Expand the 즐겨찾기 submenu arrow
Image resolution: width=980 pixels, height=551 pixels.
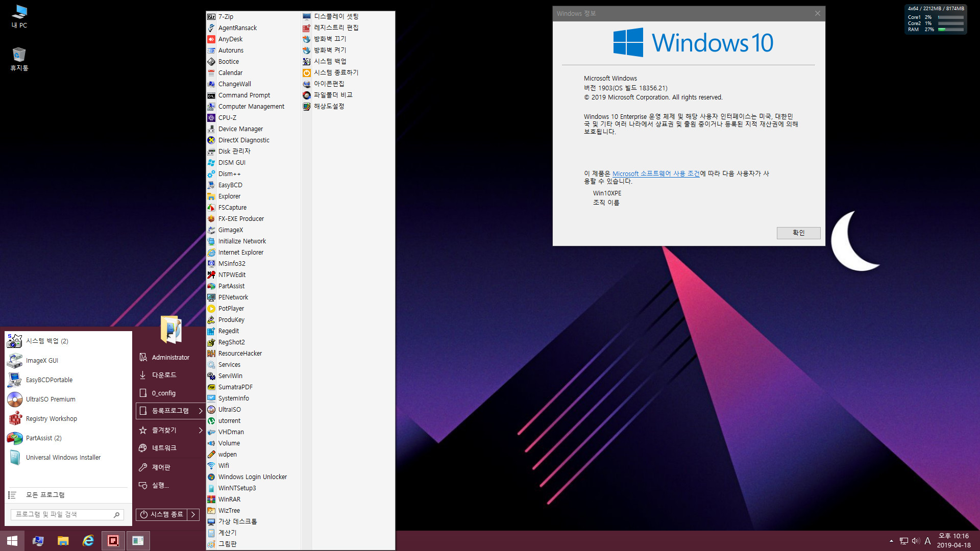pyautogui.click(x=201, y=430)
